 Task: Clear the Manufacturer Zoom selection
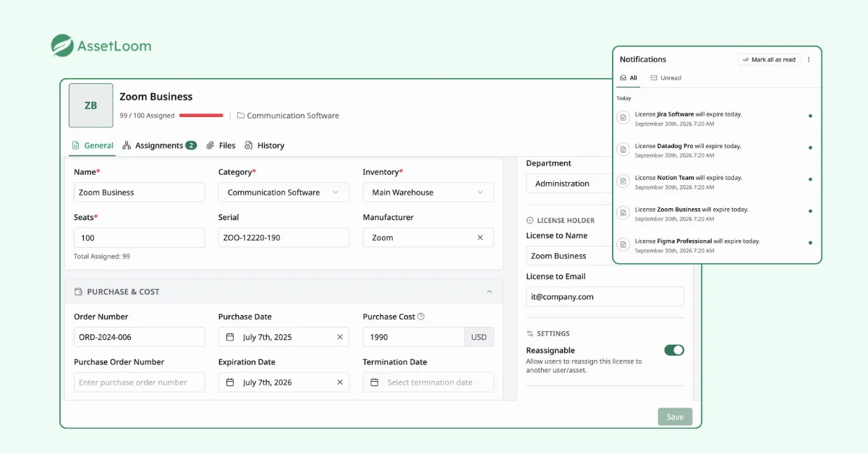(480, 238)
